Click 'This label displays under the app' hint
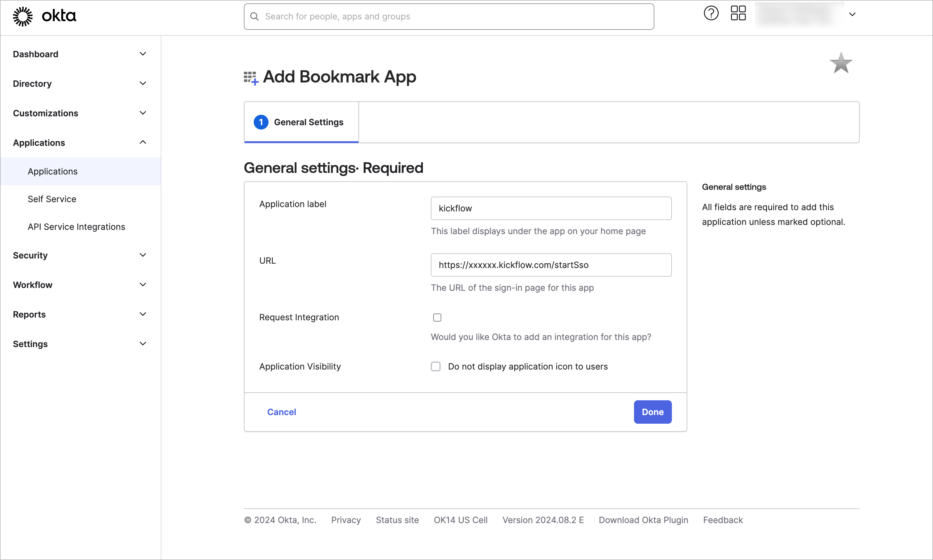 538,231
